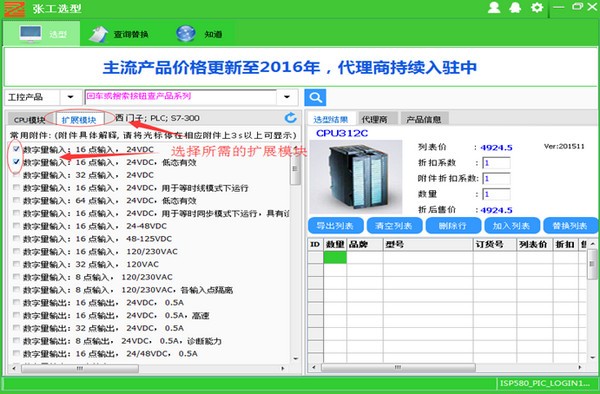Check 数字量输入 16点输入 24-48VDC
The height and width of the screenshot is (394, 600).
coord(16,226)
